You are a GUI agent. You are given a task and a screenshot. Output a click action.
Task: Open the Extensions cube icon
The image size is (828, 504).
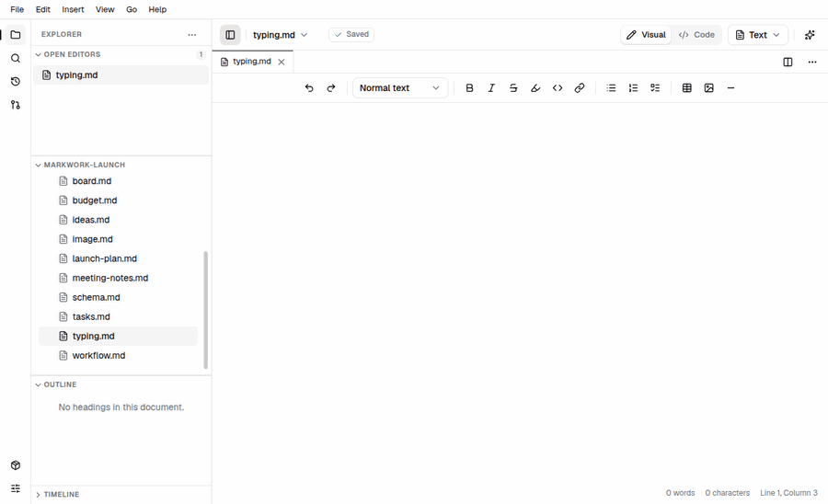[16, 465]
